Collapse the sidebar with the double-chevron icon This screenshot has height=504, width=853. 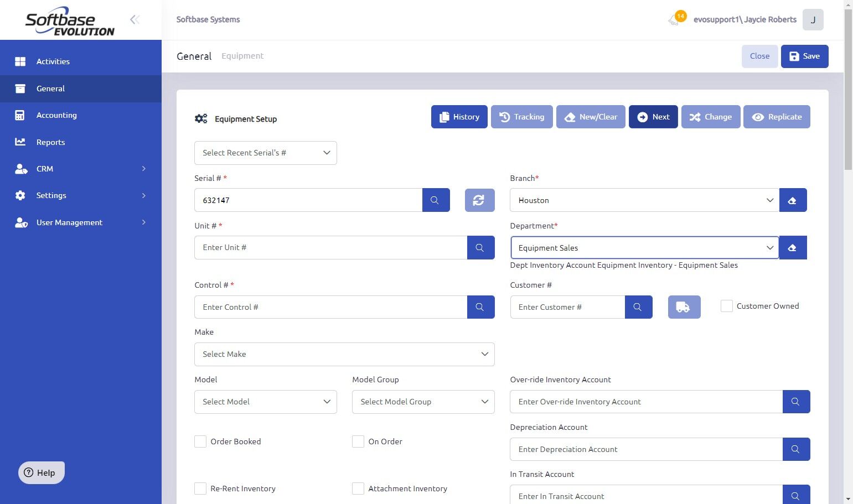pos(135,20)
